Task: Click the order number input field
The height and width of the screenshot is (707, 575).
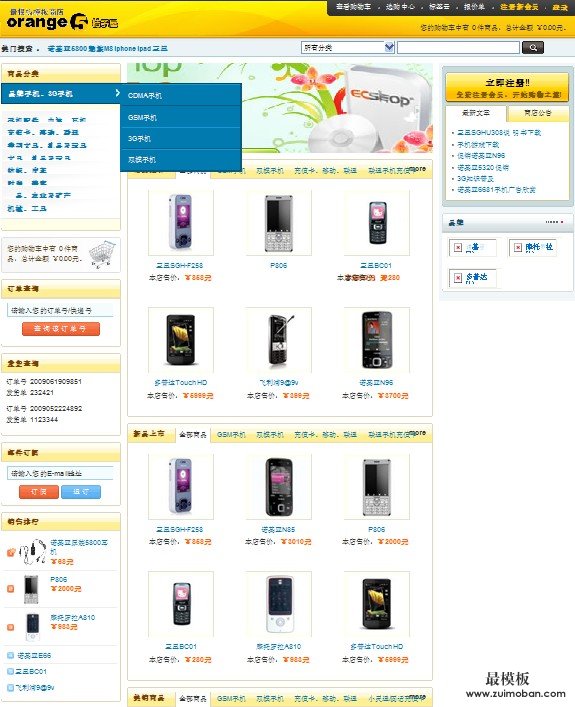Action: [60, 310]
